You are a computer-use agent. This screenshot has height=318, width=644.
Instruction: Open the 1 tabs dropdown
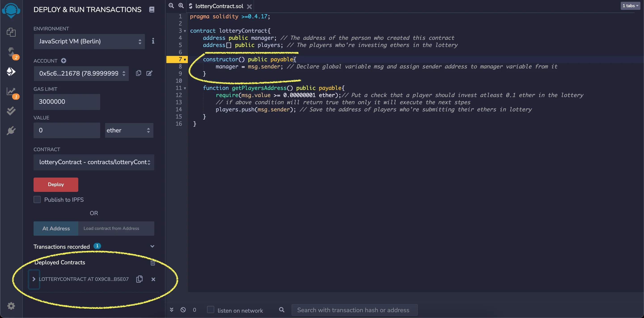630,6
